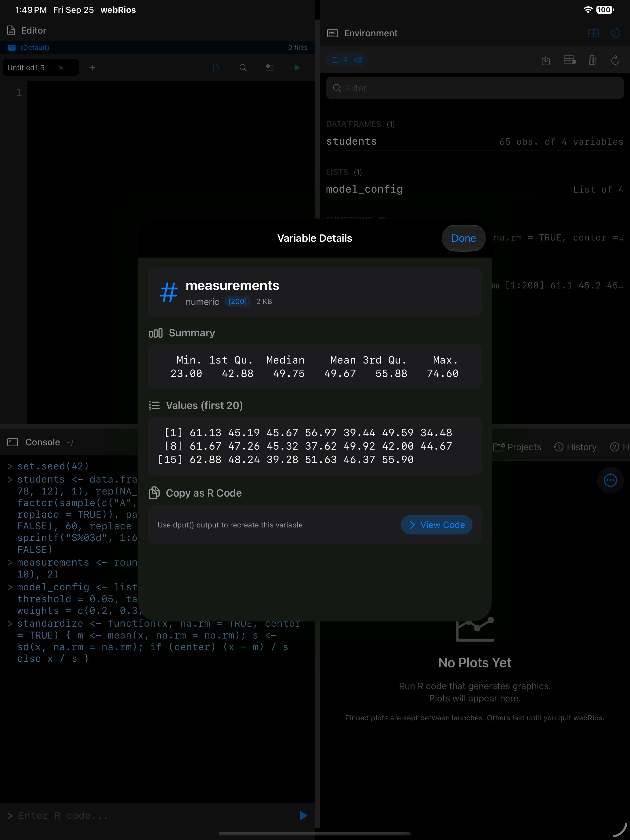This screenshot has width=630, height=840.
Task: Submit console code with blue play
Action: 303,816
